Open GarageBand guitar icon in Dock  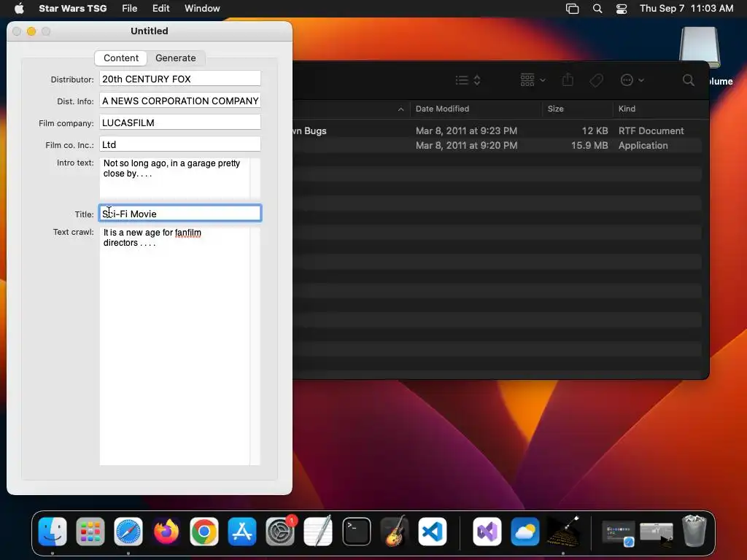394,531
